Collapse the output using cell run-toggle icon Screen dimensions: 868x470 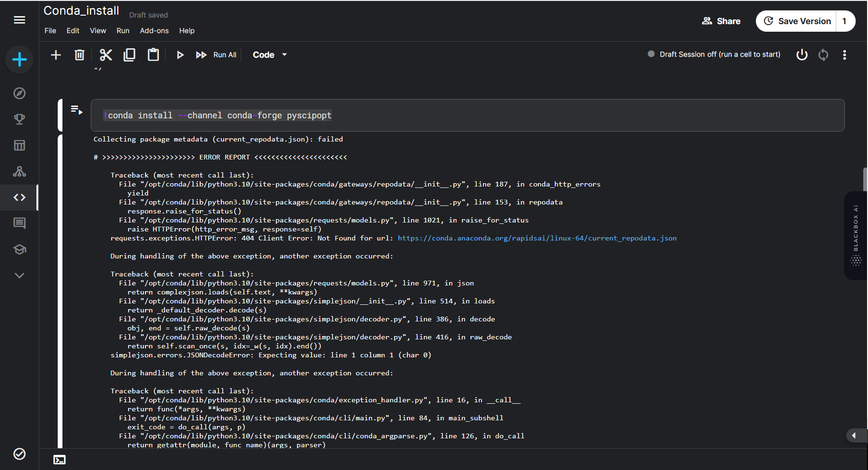click(77, 110)
